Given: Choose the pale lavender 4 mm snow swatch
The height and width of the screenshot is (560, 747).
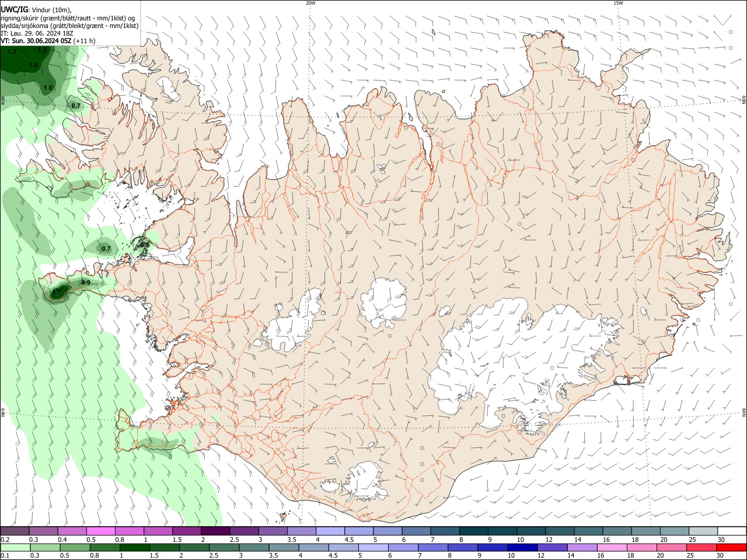Looking at the screenshot, I should pos(330,531).
